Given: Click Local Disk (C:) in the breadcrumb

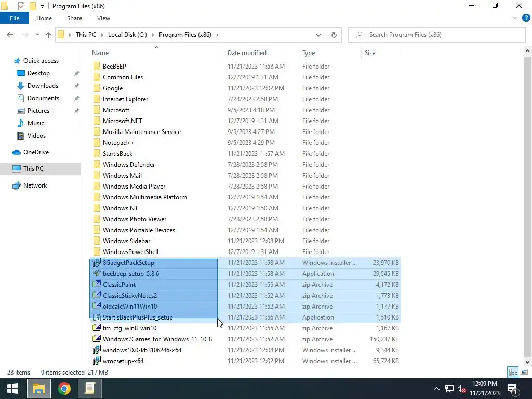Looking at the screenshot, I should click(x=127, y=35).
